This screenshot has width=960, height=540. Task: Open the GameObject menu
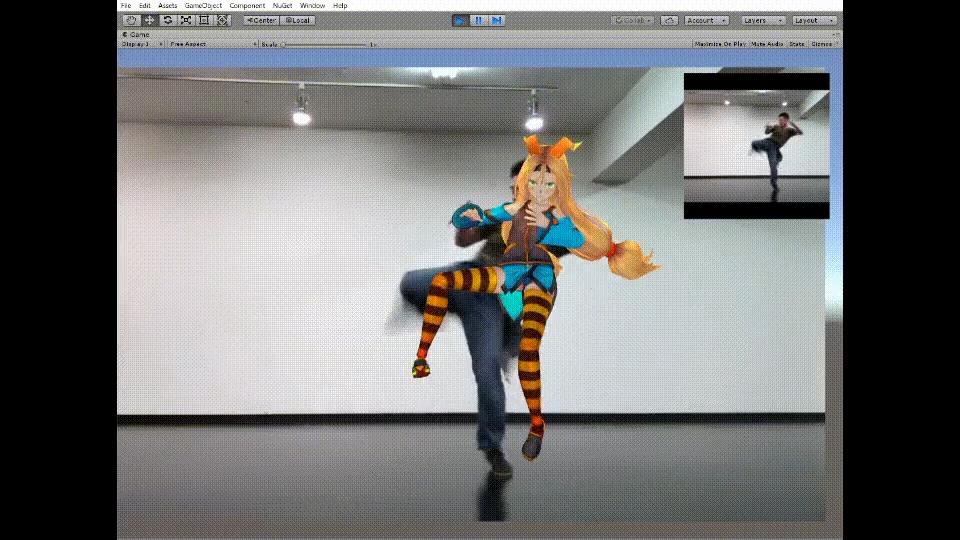(203, 6)
